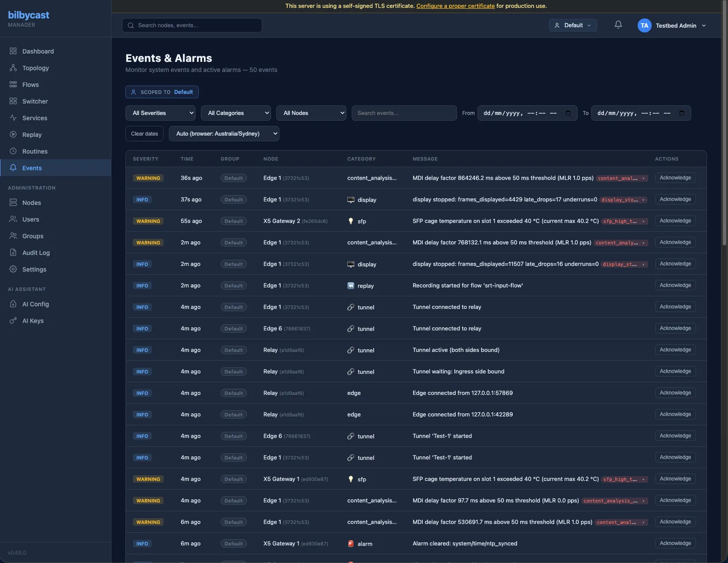The image size is (728, 563).
Task: Click the v0.65.0 version label
Action: click(x=17, y=553)
